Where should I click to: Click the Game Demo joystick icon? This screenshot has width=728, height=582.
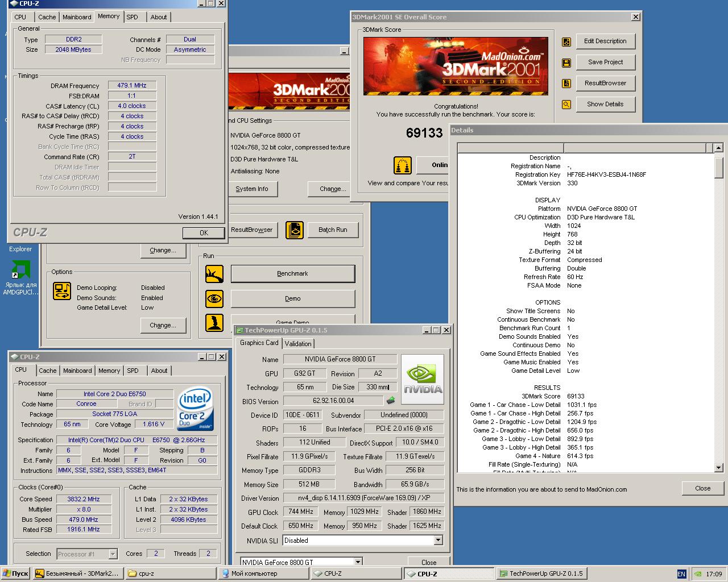point(214,322)
